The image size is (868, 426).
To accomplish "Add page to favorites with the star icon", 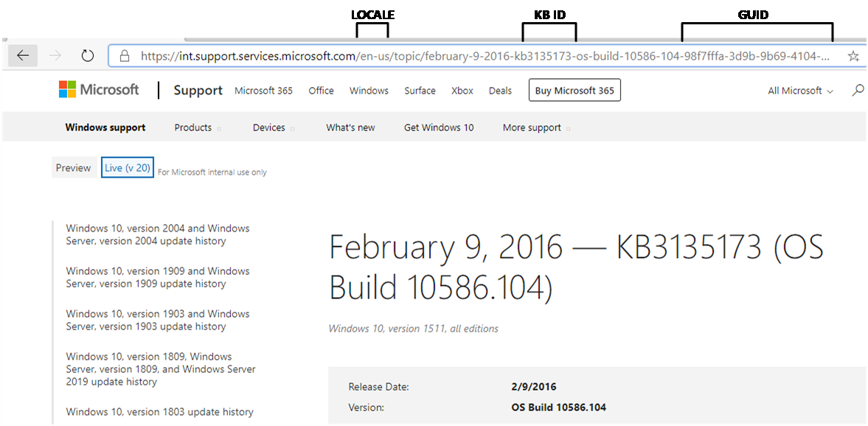I will click(x=852, y=55).
